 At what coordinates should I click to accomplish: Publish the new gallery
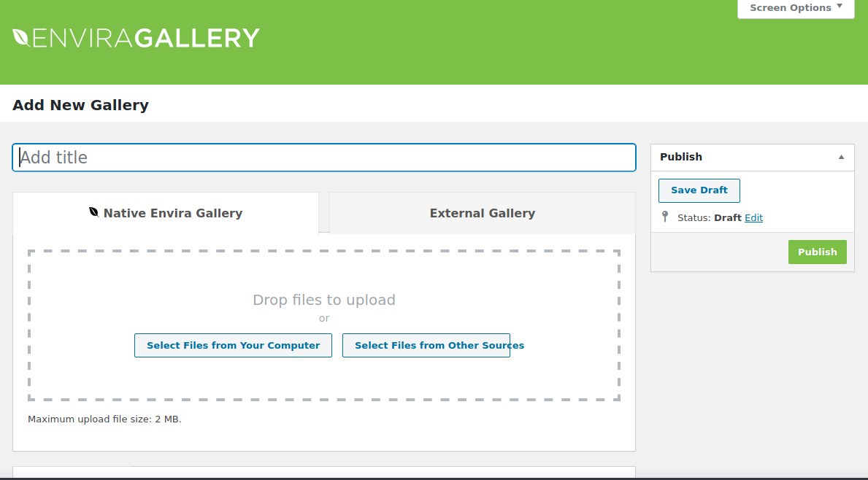817,251
